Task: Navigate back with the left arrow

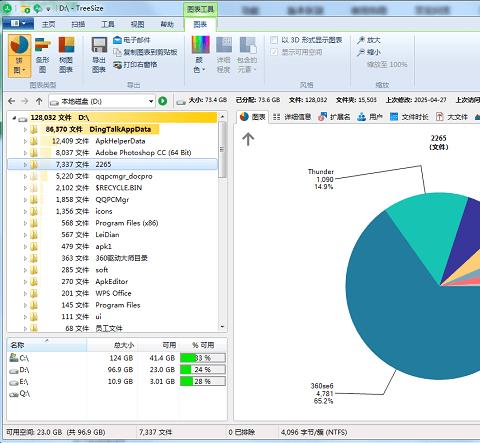Action: (12, 101)
